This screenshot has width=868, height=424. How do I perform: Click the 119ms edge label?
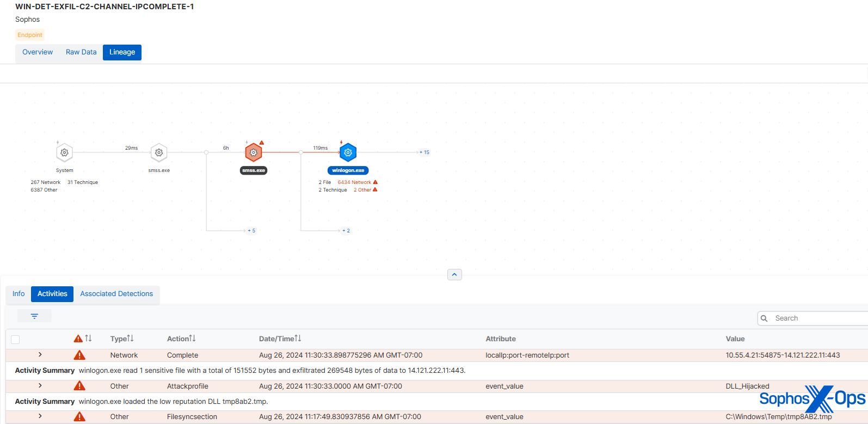click(x=321, y=148)
